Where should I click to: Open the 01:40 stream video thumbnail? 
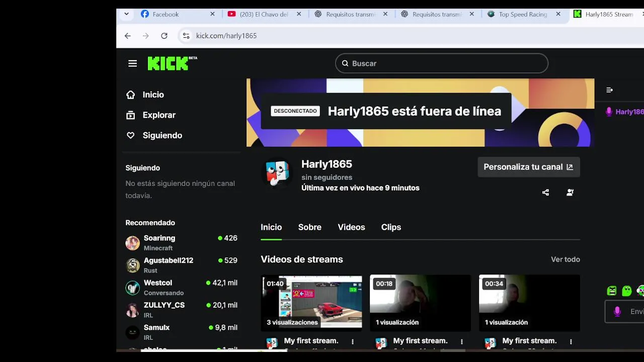click(311, 303)
